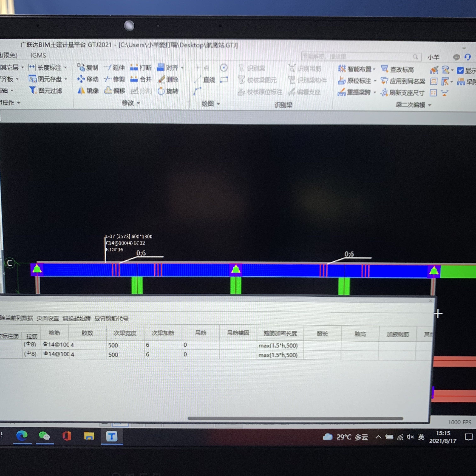Open the help headset icon
The width and height of the screenshot is (476, 476).
(468, 57)
